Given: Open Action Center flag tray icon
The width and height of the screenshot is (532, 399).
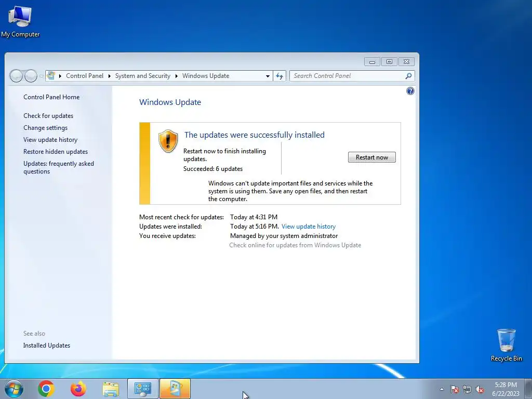Looking at the screenshot, I should point(455,389).
